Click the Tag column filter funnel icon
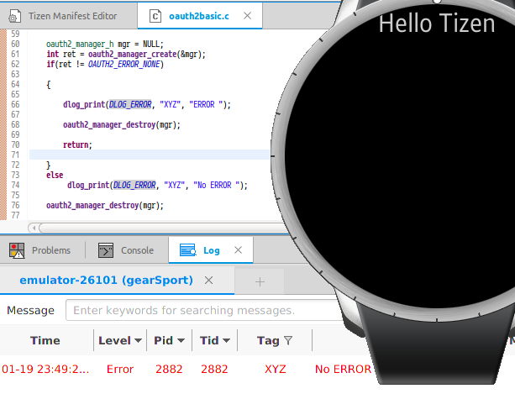The height and width of the screenshot is (420, 515). point(288,341)
